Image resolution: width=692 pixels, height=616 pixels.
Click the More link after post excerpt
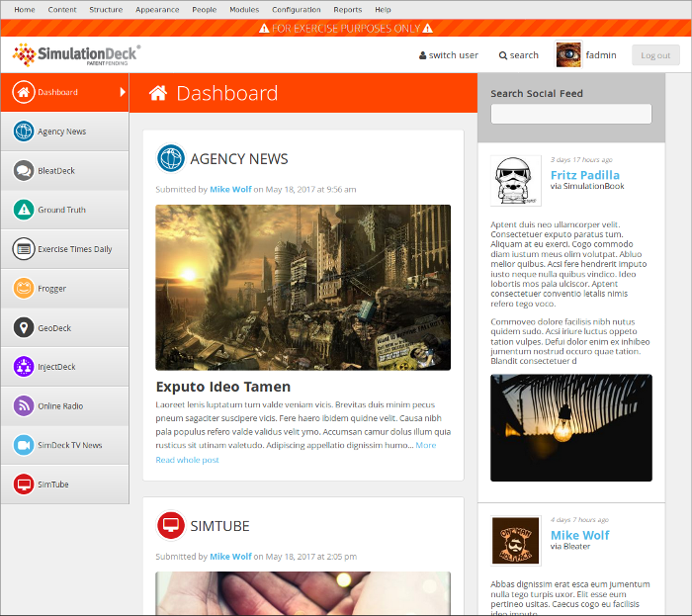[425, 445]
